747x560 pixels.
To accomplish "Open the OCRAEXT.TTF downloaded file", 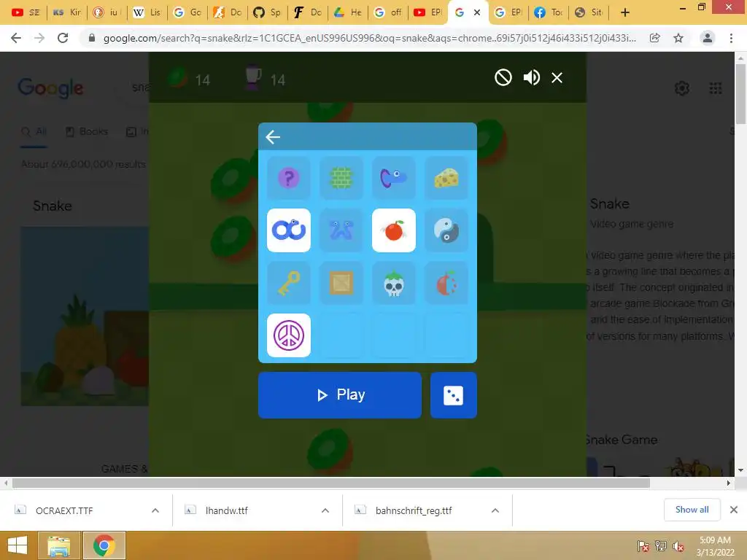I will click(x=64, y=510).
